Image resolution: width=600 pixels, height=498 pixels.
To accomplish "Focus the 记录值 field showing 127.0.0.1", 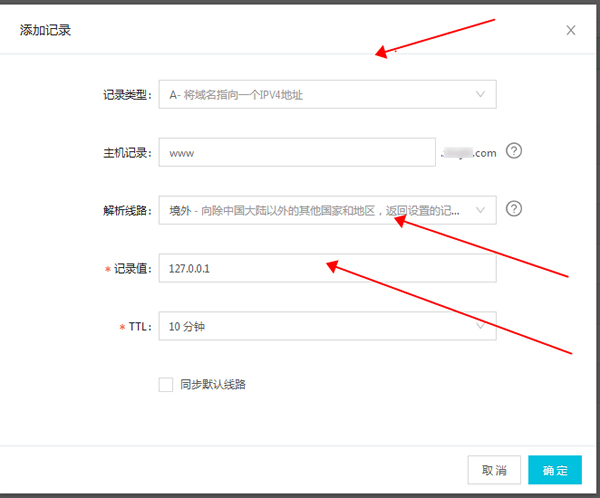I will coord(327,268).
